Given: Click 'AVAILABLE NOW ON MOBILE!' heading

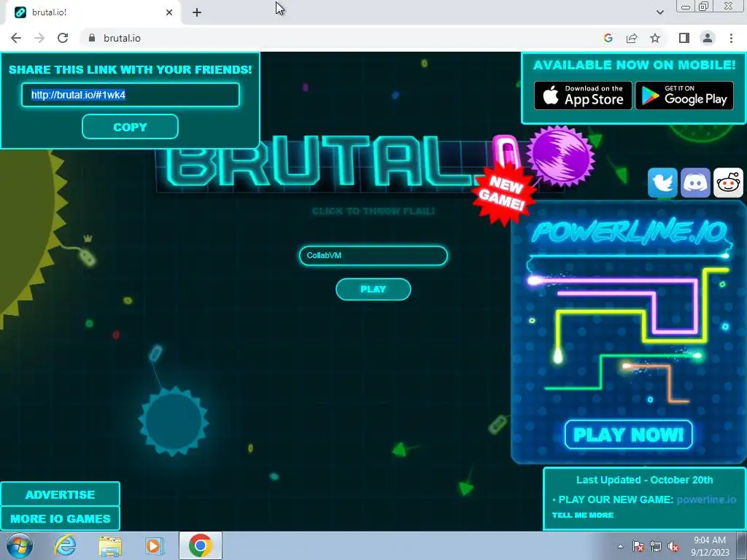Looking at the screenshot, I should 634,65.
